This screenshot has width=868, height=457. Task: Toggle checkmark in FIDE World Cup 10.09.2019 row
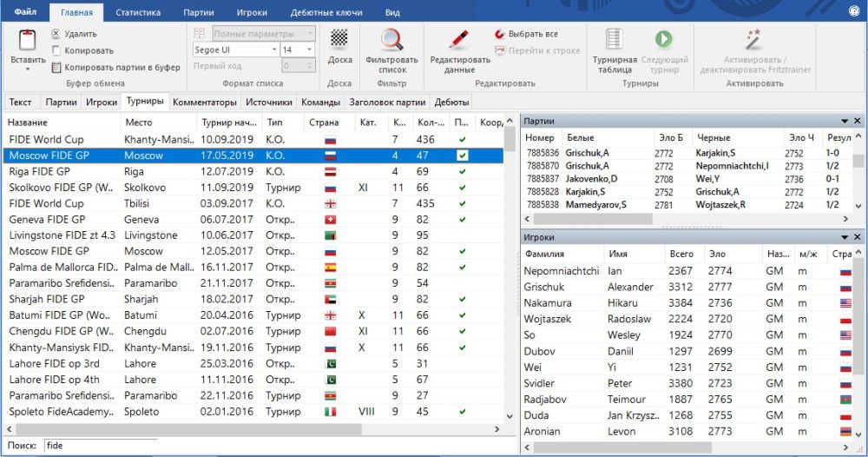click(x=463, y=140)
